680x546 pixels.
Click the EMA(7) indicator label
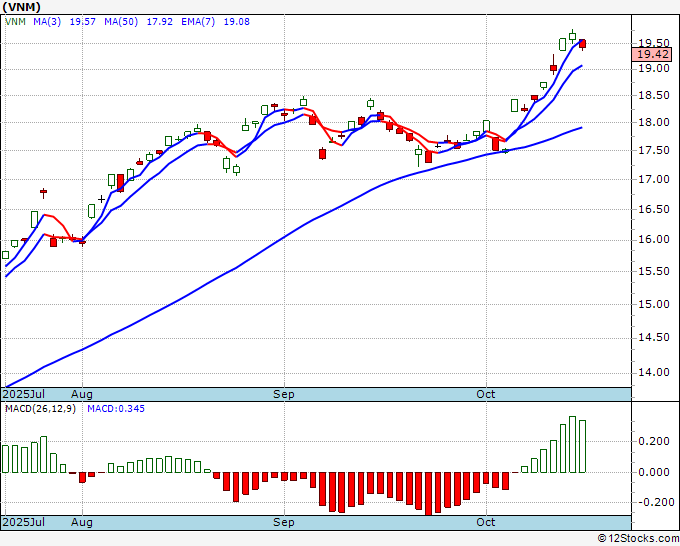pos(198,22)
